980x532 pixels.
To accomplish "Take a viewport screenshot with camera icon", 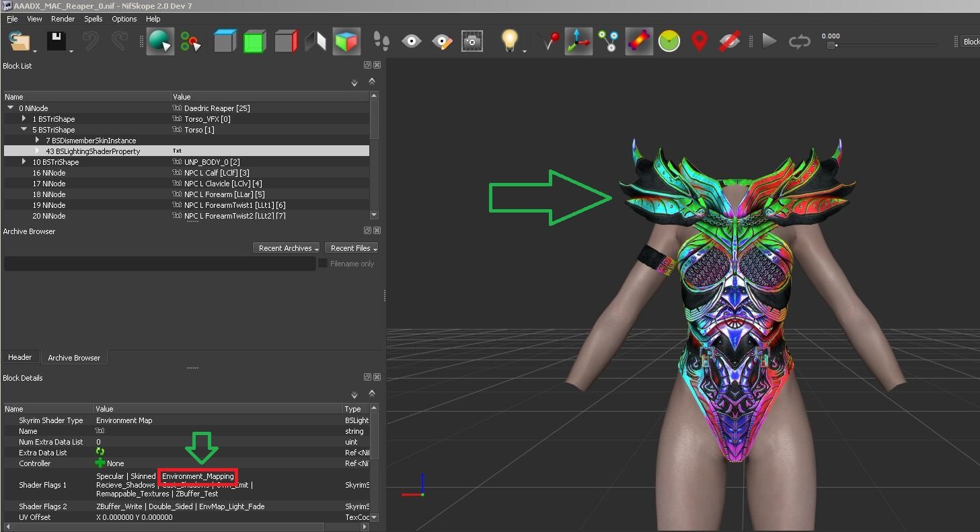I will point(473,42).
